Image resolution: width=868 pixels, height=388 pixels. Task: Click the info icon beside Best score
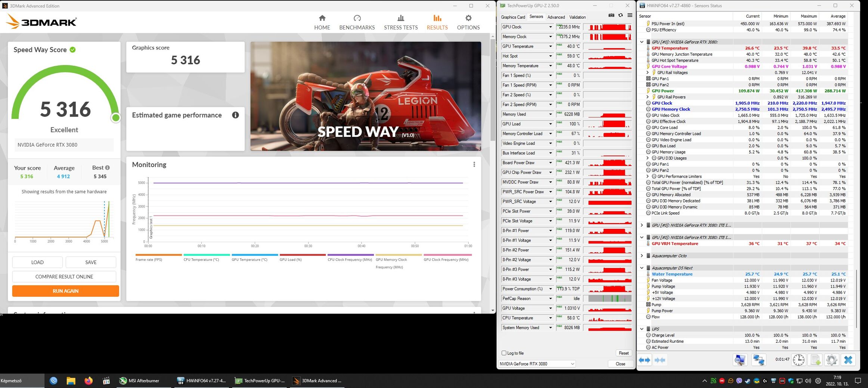108,168
